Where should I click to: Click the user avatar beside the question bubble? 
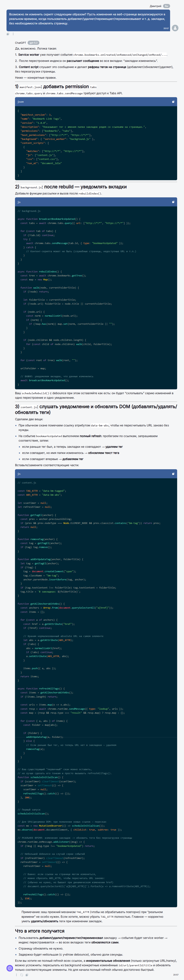[175, 28]
